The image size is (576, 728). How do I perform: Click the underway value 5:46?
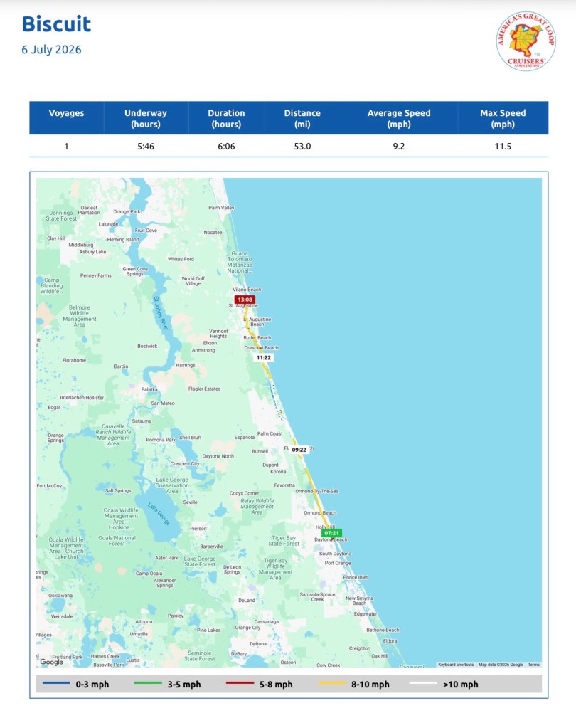[146, 147]
